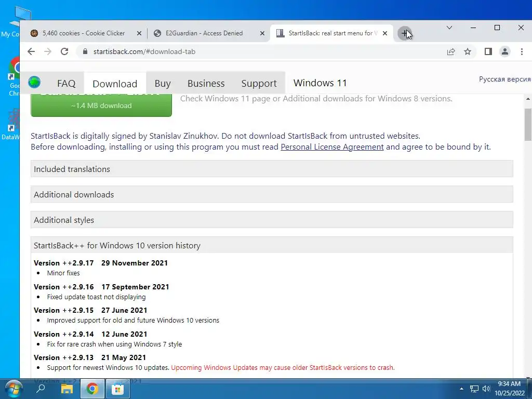Select the Download site tab
This screenshot has height=399, width=532.
(115, 84)
